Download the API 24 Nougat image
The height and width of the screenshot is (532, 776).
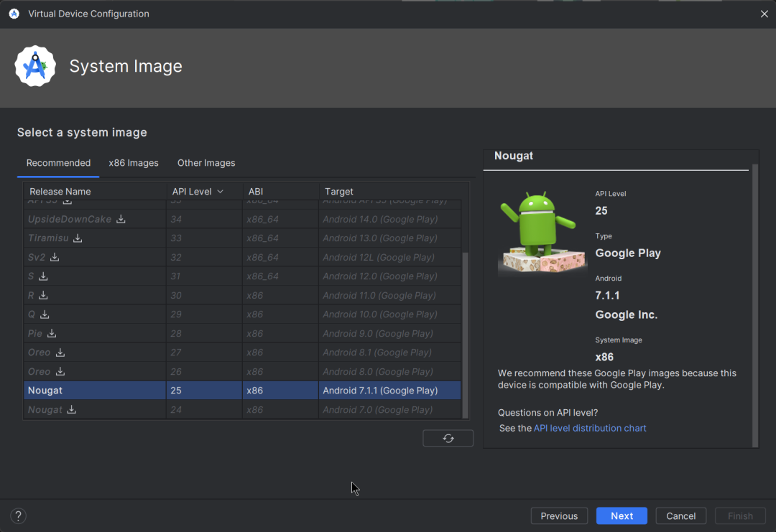click(71, 410)
